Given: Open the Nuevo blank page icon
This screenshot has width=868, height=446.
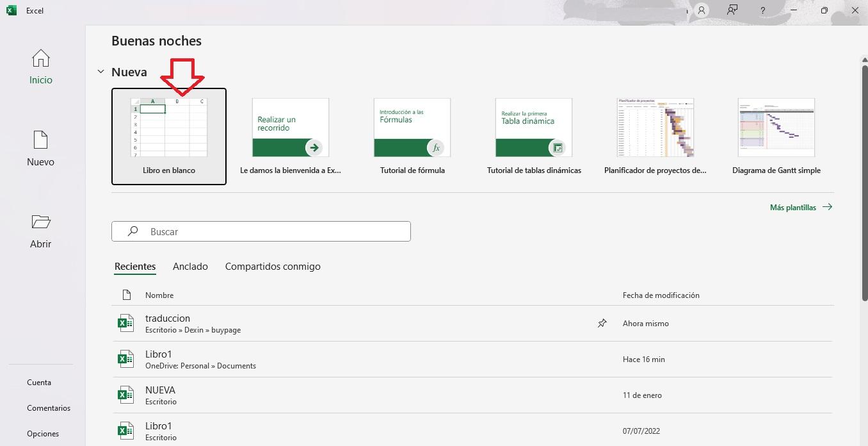Looking at the screenshot, I should click(x=40, y=140).
